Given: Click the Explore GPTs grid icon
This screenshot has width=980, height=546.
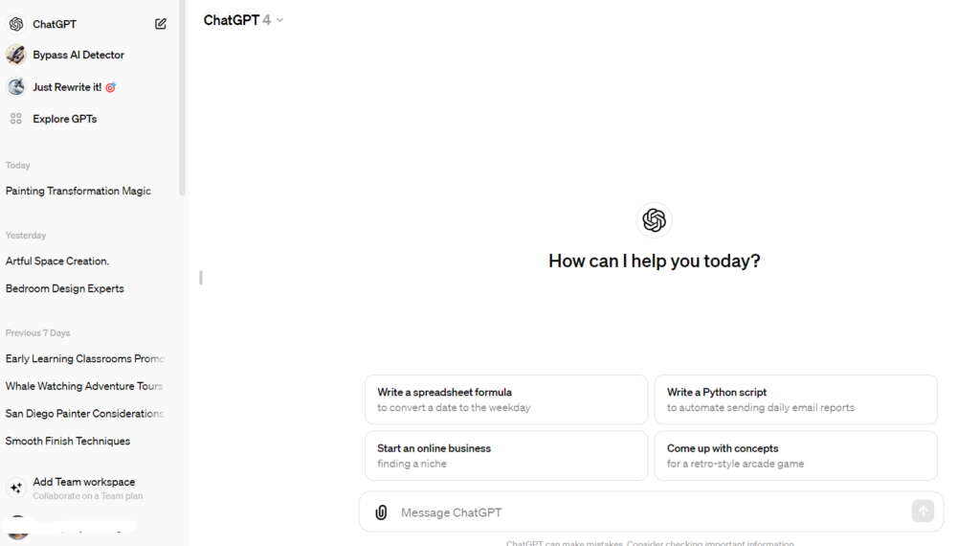Looking at the screenshot, I should [x=16, y=119].
